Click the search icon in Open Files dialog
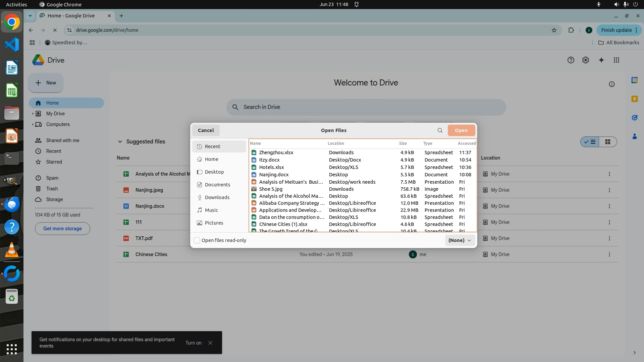This screenshot has height=362, width=644. [x=440, y=130]
